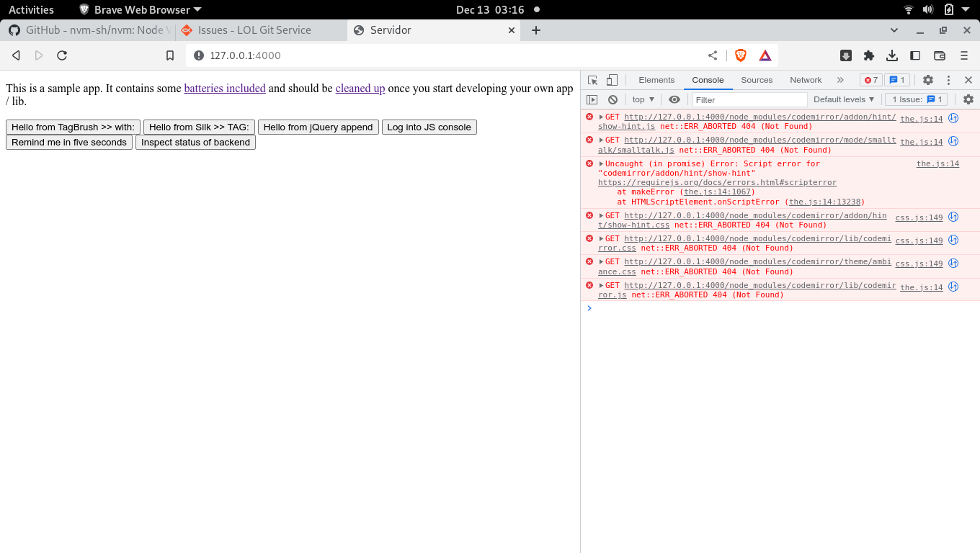Open a new browser tab with plus

536,30
